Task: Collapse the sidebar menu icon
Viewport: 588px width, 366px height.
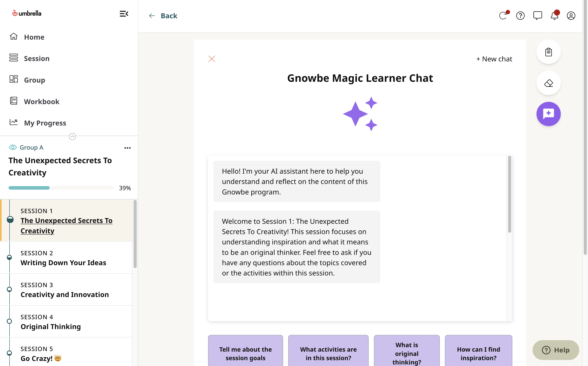Action: tap(124, 14)
